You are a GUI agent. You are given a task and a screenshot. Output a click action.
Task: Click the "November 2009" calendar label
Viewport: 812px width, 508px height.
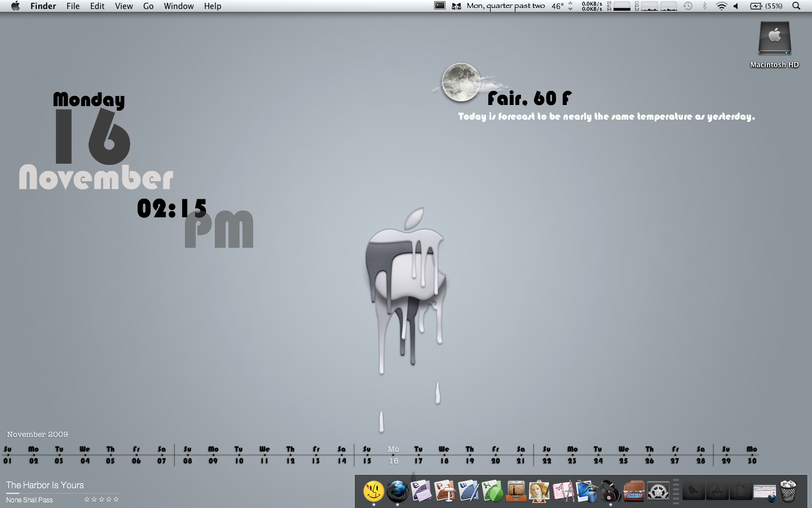[37, 434]
